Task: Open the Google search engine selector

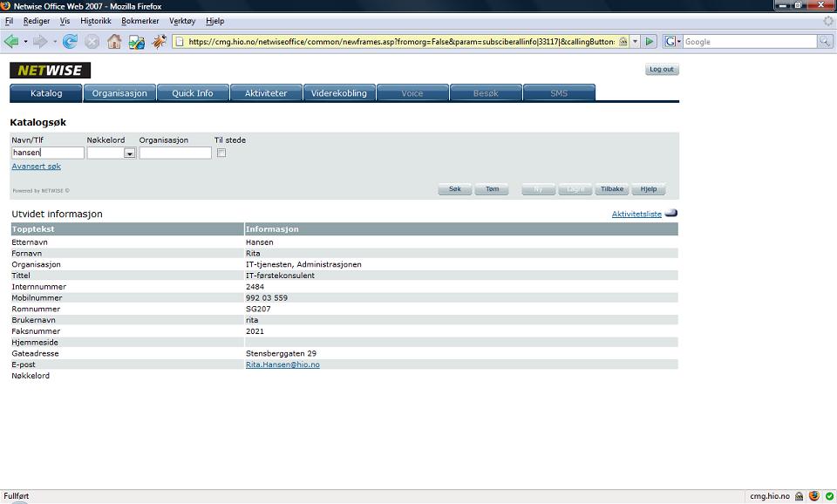Action: (672, 42)
